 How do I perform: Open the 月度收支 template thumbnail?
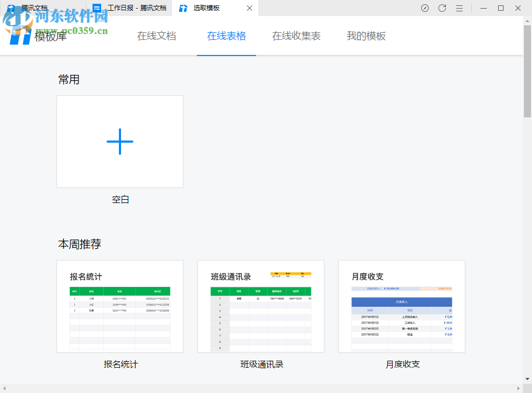[402, 306]
